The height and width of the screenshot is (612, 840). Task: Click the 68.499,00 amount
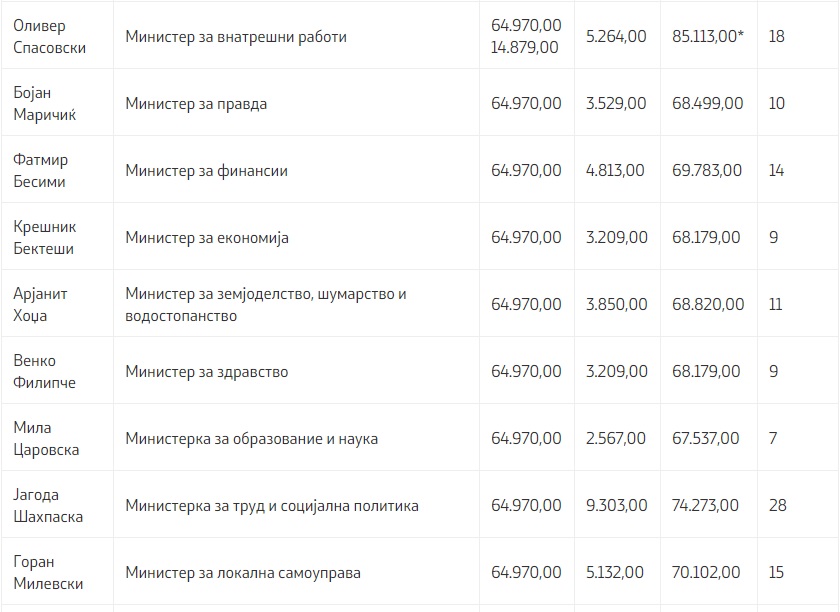pos(708,103)
